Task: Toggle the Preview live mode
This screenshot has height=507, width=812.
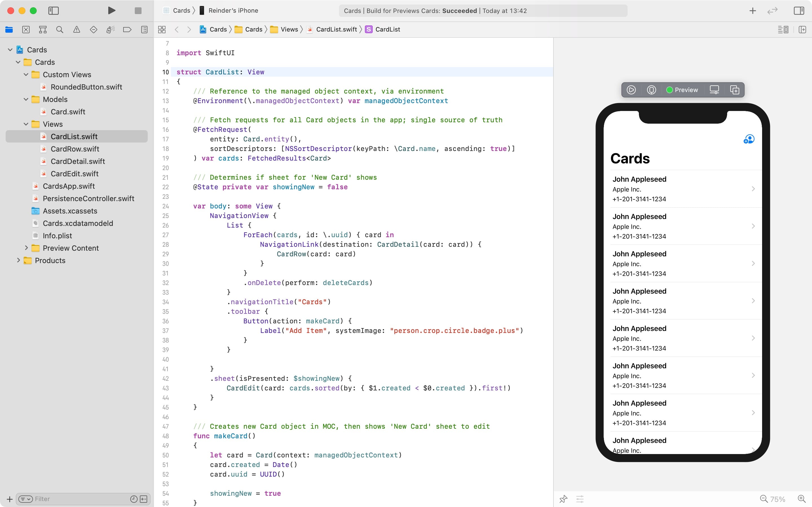Action: click(x=631, y=90)
